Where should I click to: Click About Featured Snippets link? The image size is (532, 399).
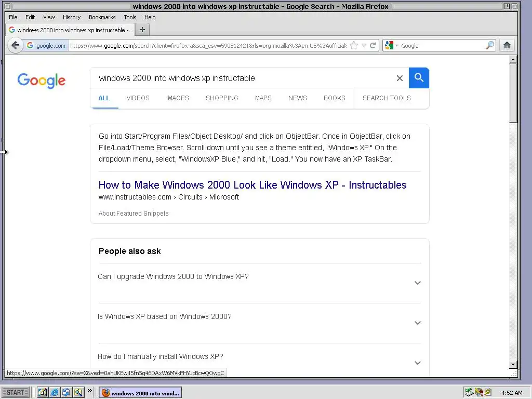point(134,214)
